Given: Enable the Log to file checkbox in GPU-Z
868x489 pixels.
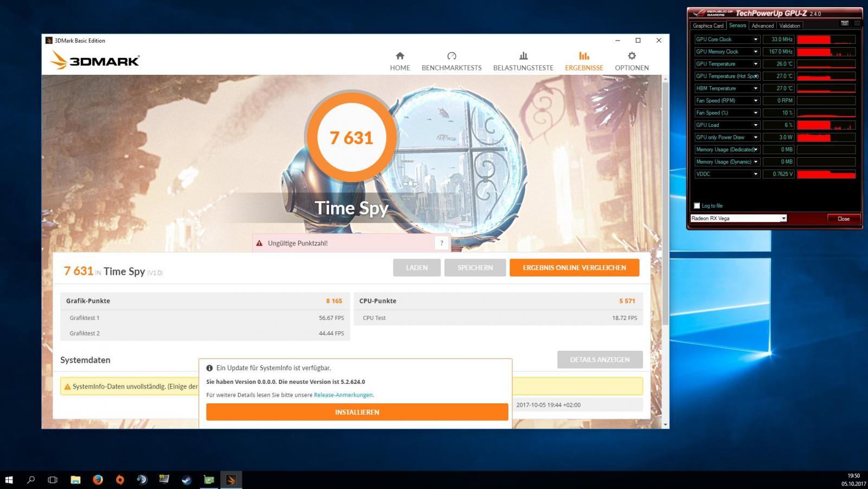Looking at the screenshot, I should (x=697, y=206).
